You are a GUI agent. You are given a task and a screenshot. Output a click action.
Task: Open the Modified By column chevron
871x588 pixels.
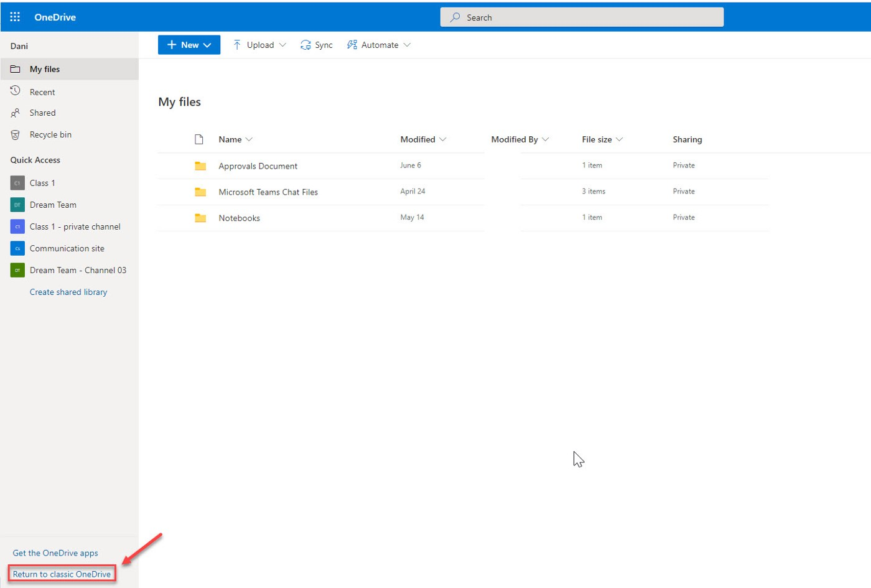tap(546, 139)
